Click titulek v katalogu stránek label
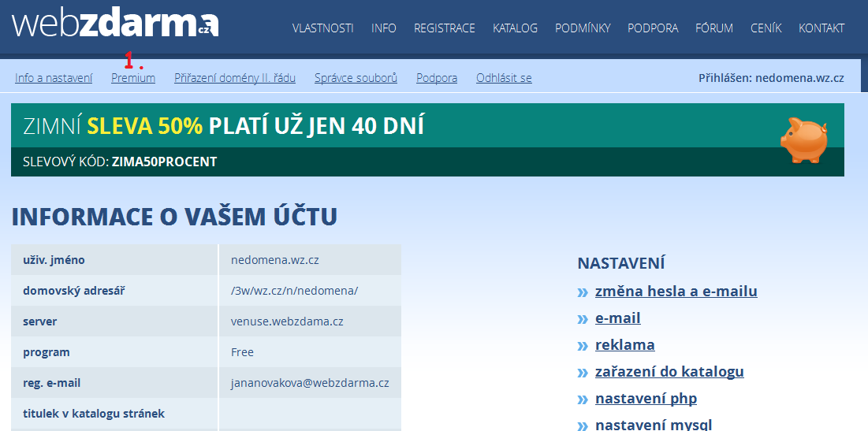 (94, 414)
